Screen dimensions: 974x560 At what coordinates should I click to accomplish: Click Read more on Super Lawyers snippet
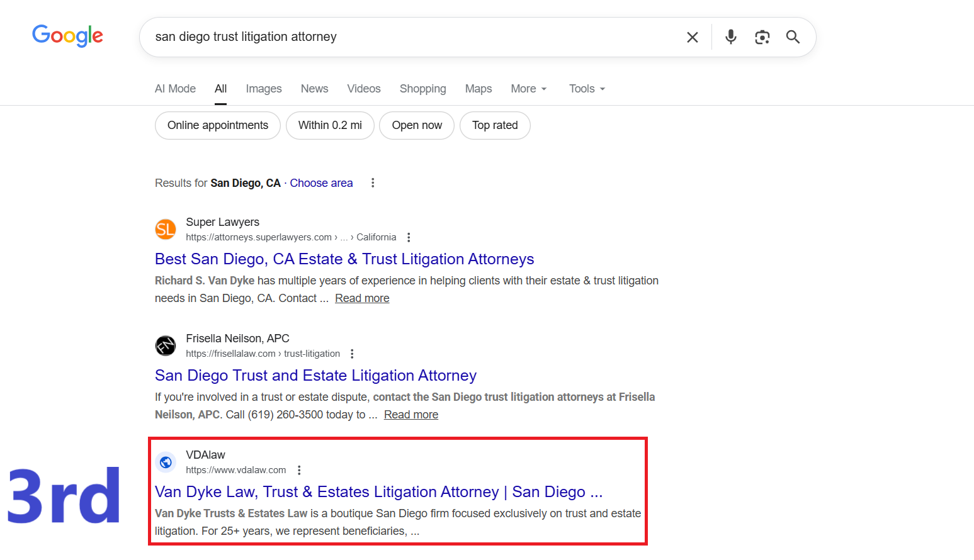pyautogui.click(x=362, y=298)
